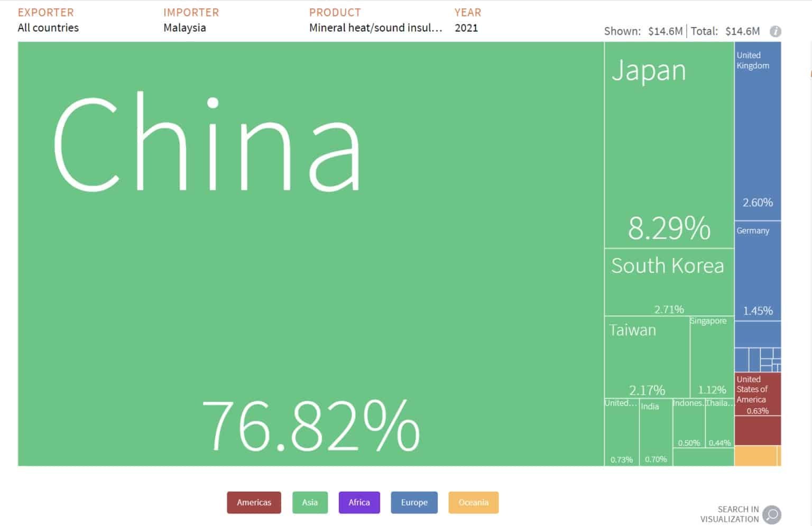Select the Singapore treemap block
This screenshot has height=526, width=812.
[x=712, y=357]
